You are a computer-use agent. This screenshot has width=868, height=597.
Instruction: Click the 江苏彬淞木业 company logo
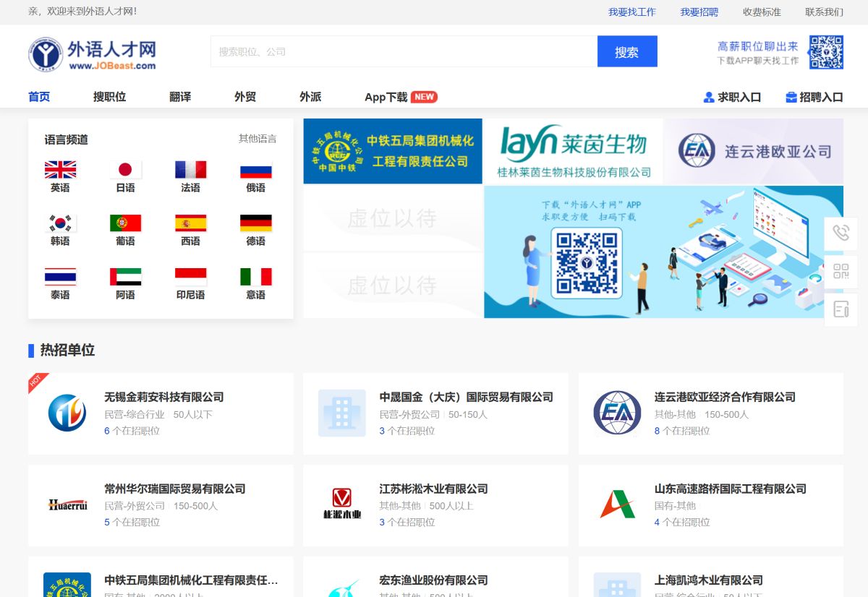pos(342,504)
